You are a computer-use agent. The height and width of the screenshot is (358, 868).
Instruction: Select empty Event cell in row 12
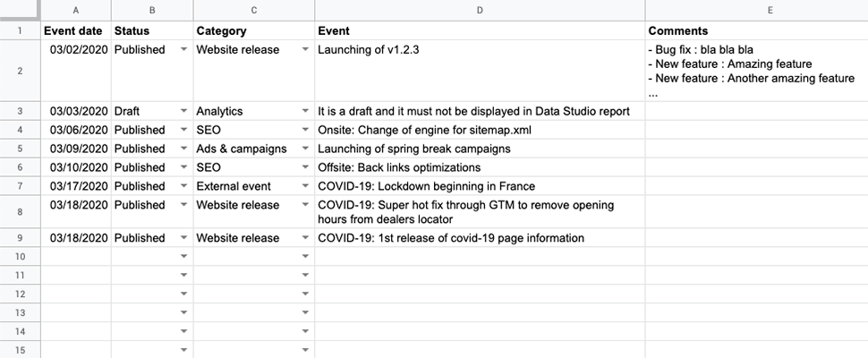click(x=480, y=294)
